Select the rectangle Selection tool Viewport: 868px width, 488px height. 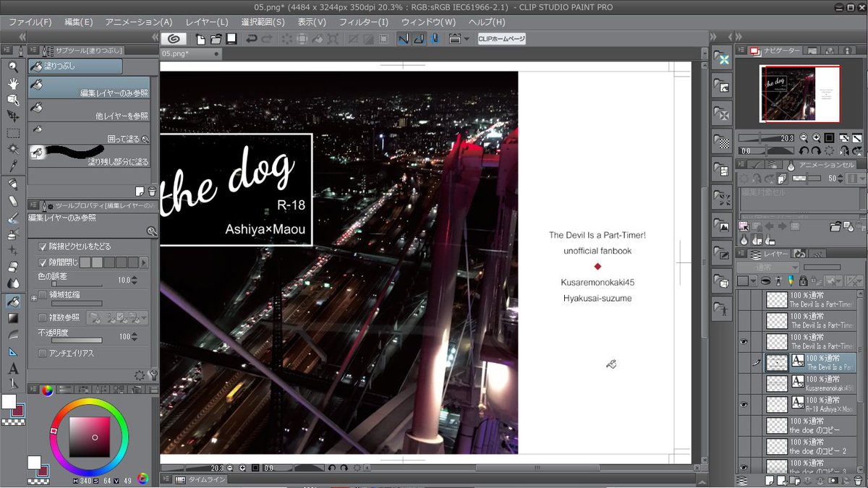[x=13, y=132]
